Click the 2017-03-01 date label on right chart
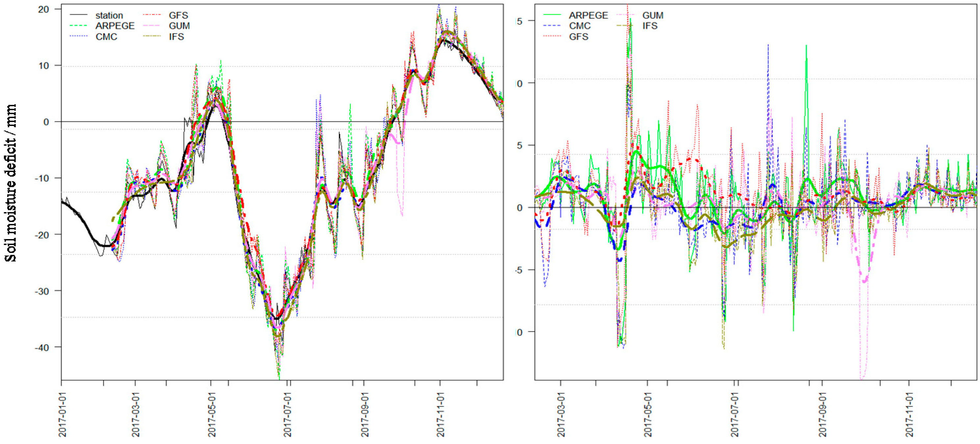Image resolution: width=980 pixels, height=444 pixels. [561, 415]
